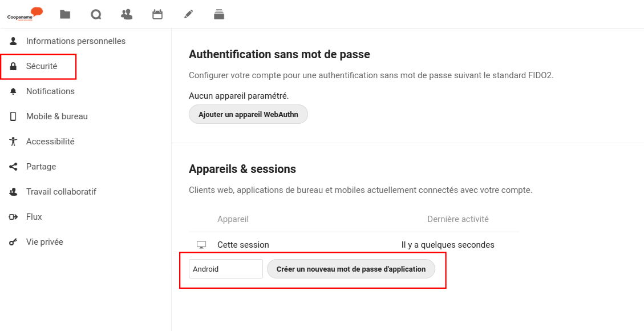Viewport: 644px width, 331px height.
Task: Open the Calendar app icon
Action: pyautogui.click(x=157, y=14)
